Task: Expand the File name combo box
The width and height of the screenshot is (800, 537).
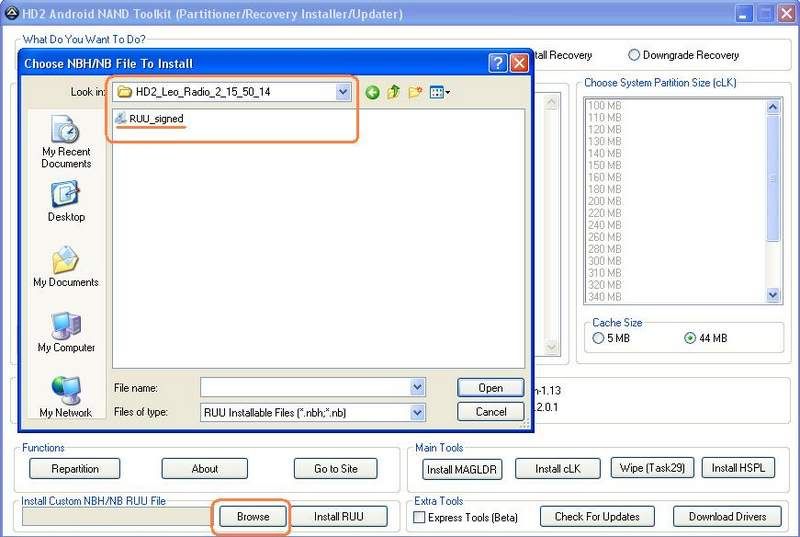Action: tap(417, 387)
